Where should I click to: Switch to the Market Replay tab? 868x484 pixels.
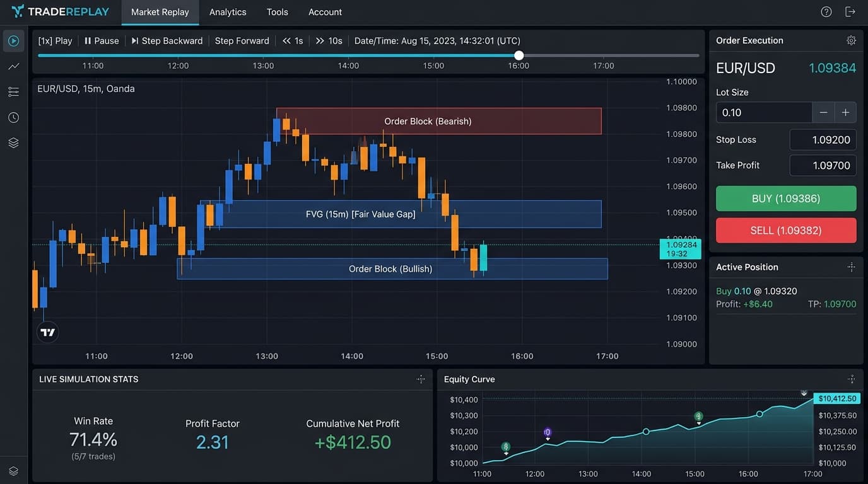tap(160, 12)
